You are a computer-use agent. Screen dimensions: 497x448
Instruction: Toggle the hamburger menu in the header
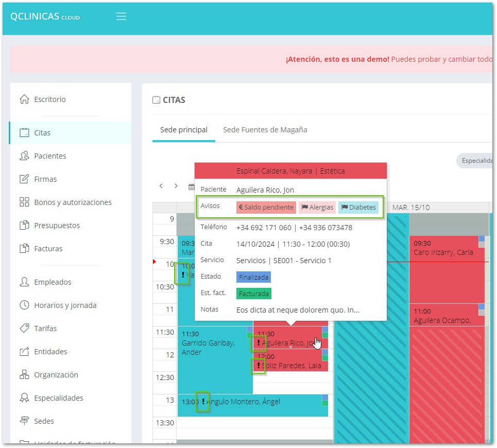click(121, 16)
